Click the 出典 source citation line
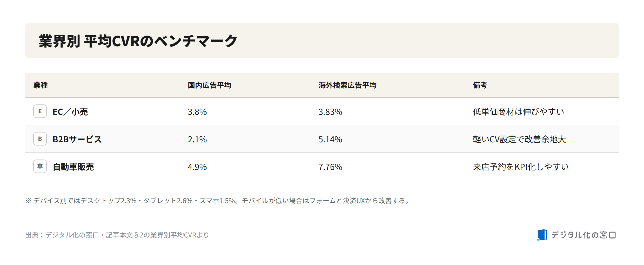The height and width of the screenshot is (265, 644). [117, 235]
